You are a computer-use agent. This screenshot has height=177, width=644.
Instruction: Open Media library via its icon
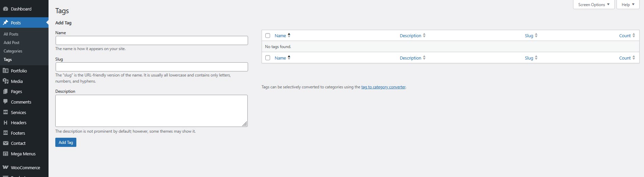pyautogui.click(x=5, y=81)
